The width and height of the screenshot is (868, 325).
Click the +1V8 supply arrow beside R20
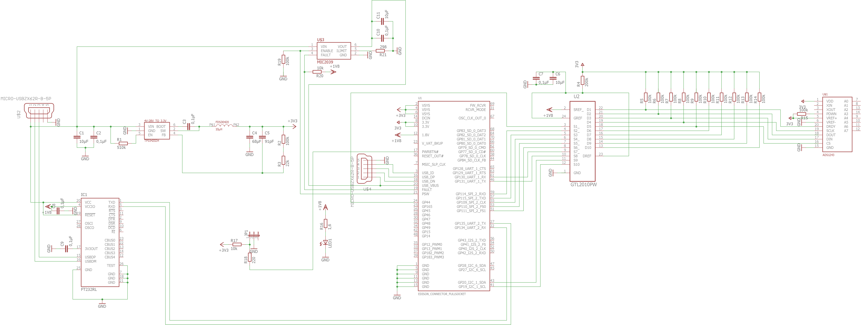point(333,72)
